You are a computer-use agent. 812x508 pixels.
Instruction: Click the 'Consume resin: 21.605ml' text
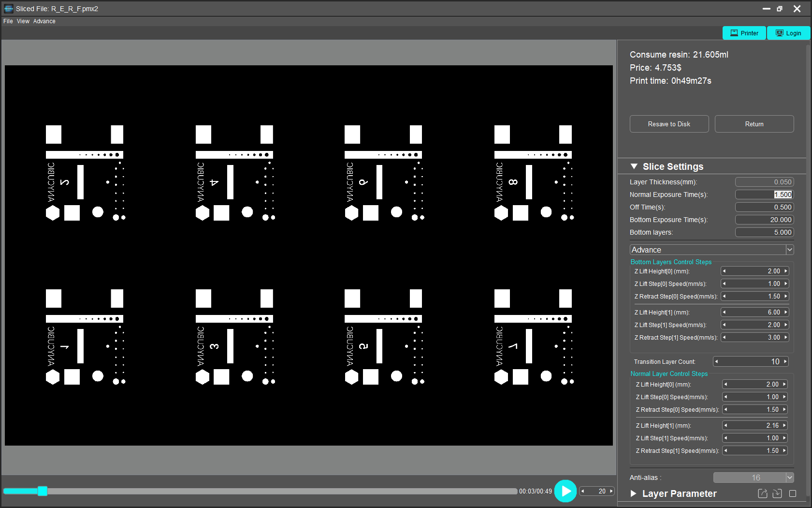pyautogui.click(x=679, y=55)
